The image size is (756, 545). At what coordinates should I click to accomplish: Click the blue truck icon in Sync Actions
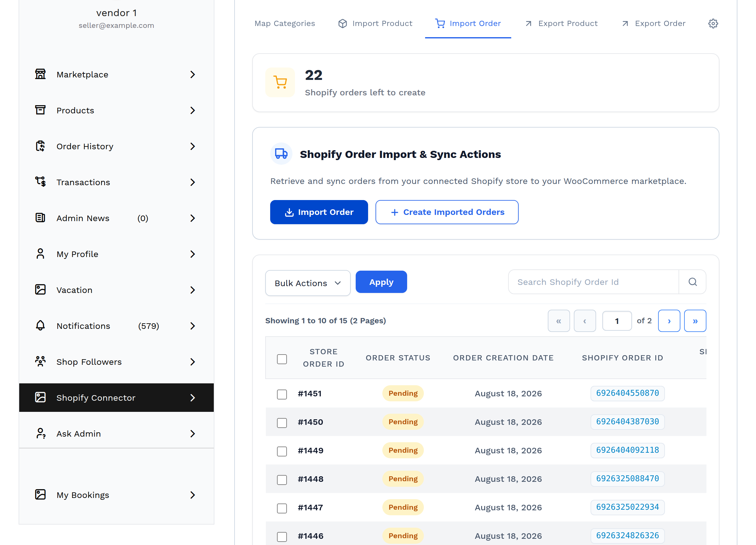281,154
